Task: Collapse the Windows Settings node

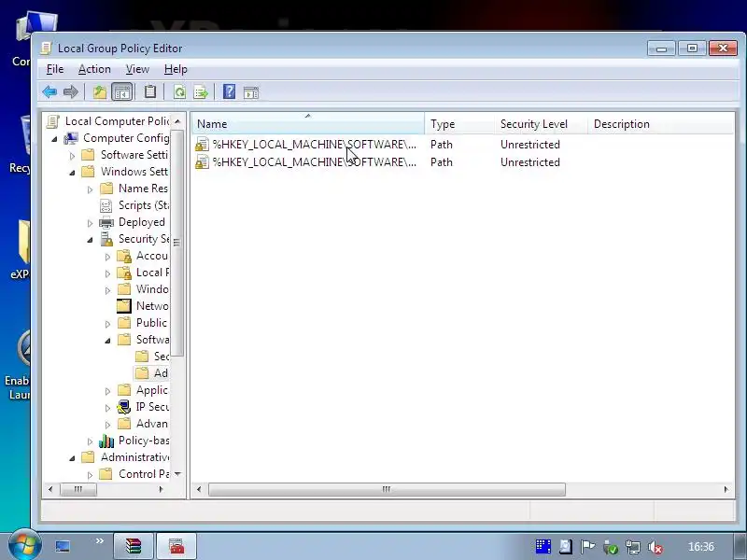Action: click(x=72, y=173)
